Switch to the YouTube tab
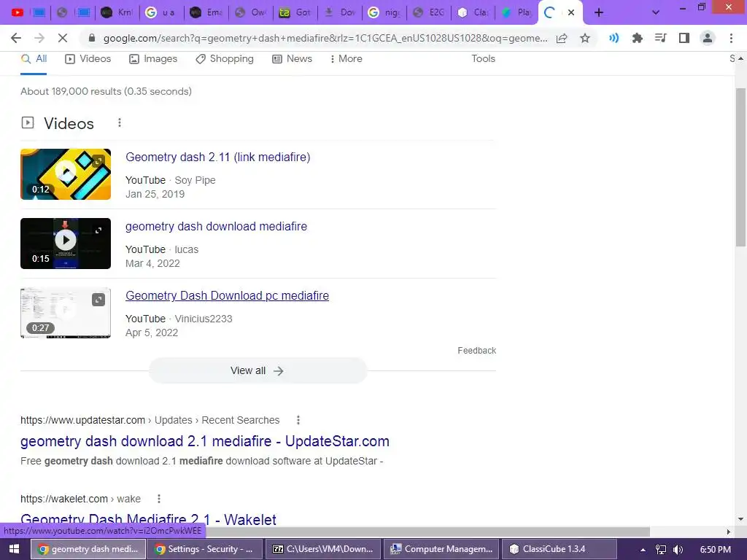Viewport: 747px width, 560px height. click(18, 12)
